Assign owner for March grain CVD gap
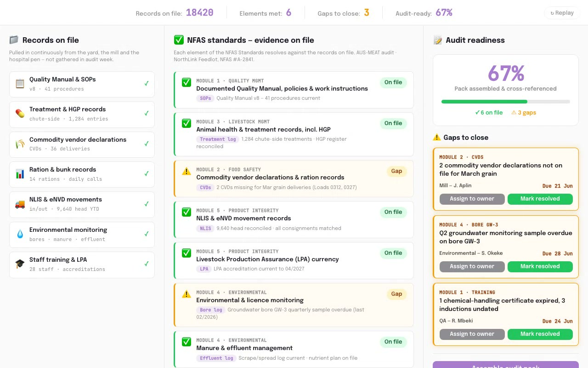The width and height of the screenshot is (588, 368). tap(472, 199)
